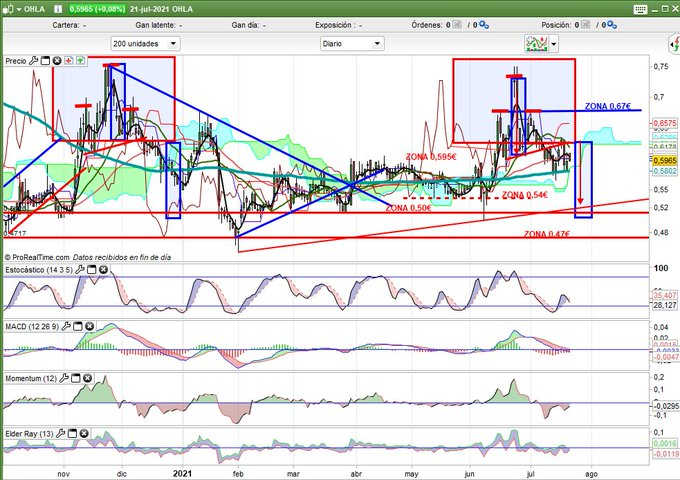Show instrument info with the i icon

[x=58, y=9]
